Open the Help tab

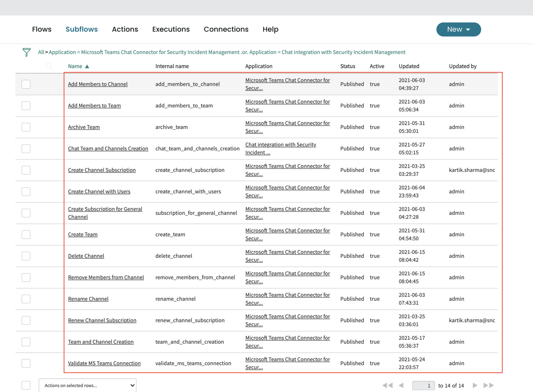271,29
